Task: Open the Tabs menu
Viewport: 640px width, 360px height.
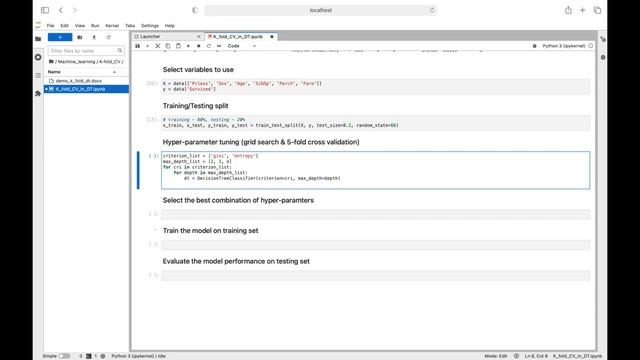Action: [x=130, y=26]
